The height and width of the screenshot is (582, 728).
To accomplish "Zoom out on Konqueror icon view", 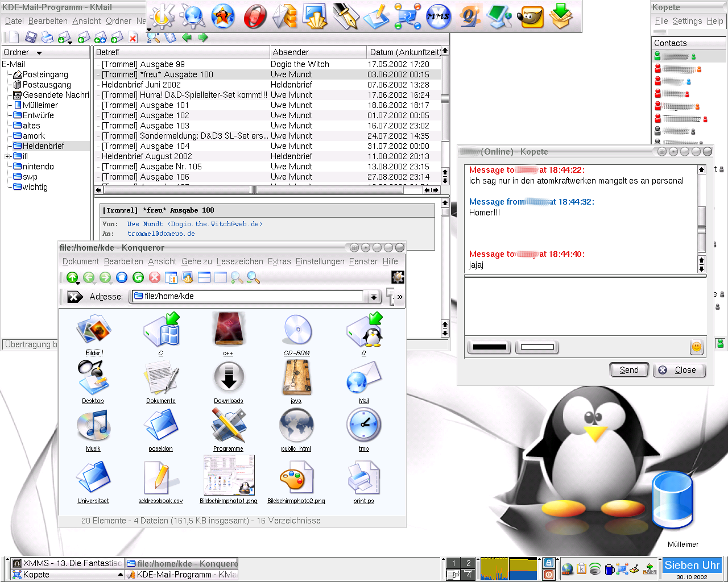I will pos(253,277).
